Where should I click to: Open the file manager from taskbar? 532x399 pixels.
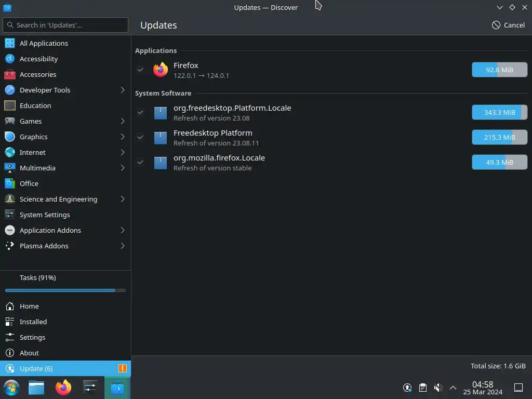36,388
